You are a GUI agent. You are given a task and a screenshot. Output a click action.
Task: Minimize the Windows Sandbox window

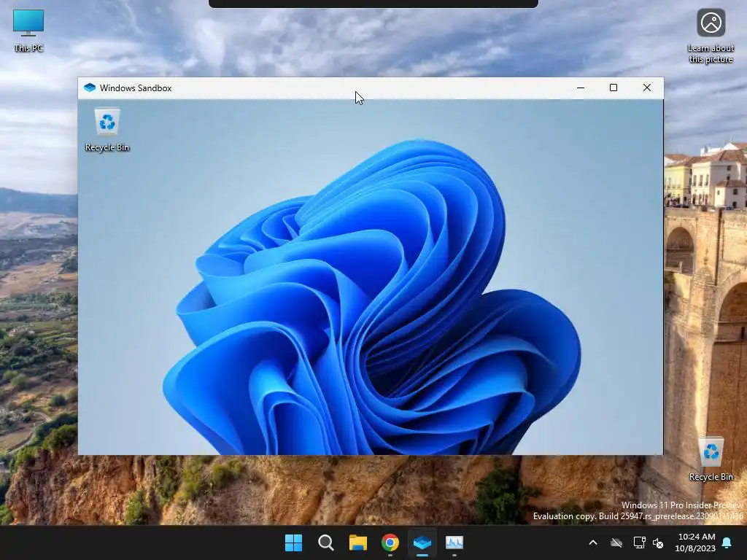(x=580, y=87)
